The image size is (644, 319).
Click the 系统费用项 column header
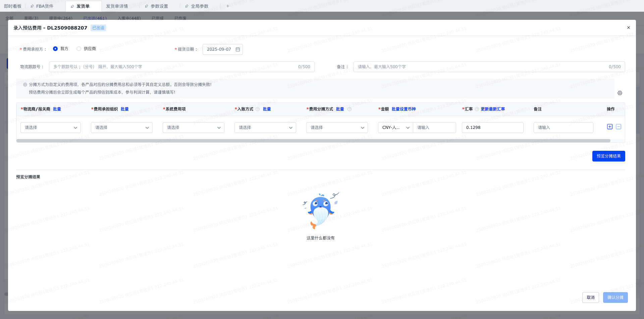174,109
